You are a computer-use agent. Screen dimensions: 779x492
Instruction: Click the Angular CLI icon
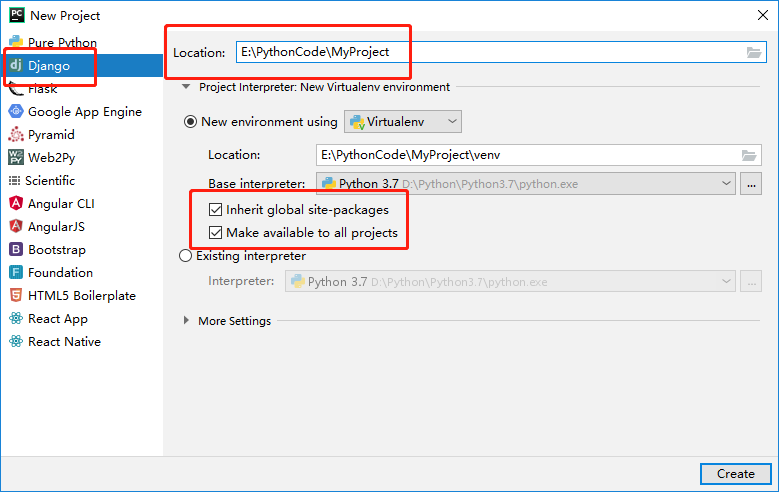[x=16, y=203]
